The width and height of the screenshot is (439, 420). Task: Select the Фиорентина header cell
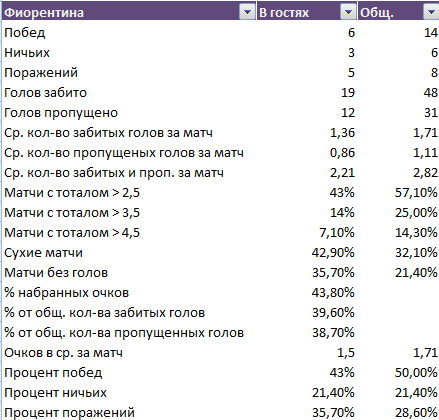coord(129,12)
